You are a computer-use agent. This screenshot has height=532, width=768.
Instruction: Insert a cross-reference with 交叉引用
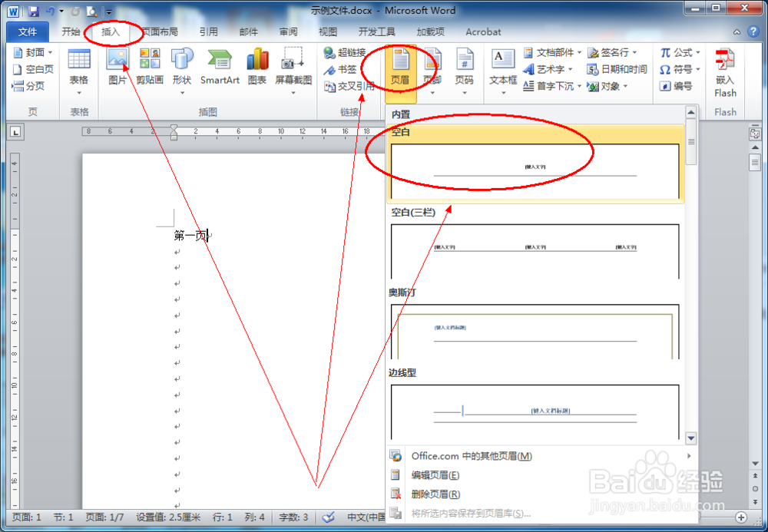coord(349,86)
